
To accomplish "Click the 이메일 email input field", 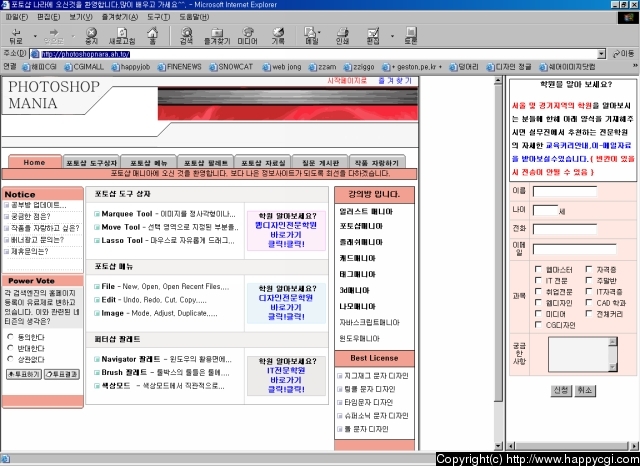I will point(574,249).
